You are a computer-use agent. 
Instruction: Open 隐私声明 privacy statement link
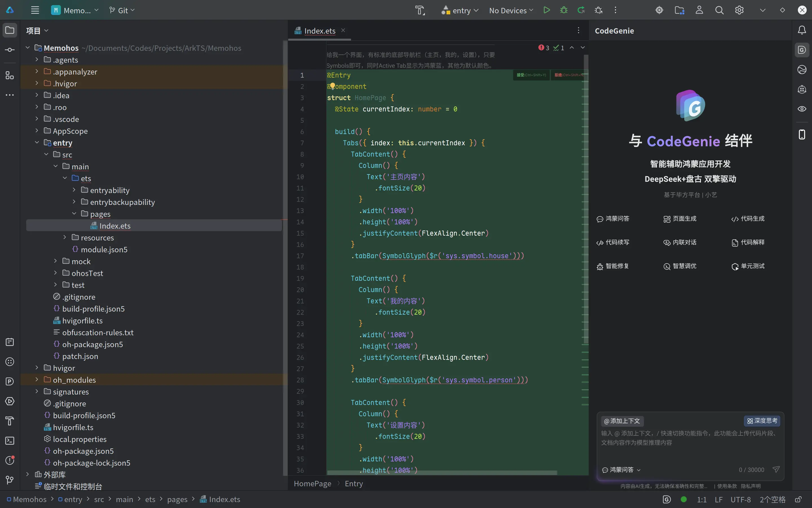[x=751, y=486]
